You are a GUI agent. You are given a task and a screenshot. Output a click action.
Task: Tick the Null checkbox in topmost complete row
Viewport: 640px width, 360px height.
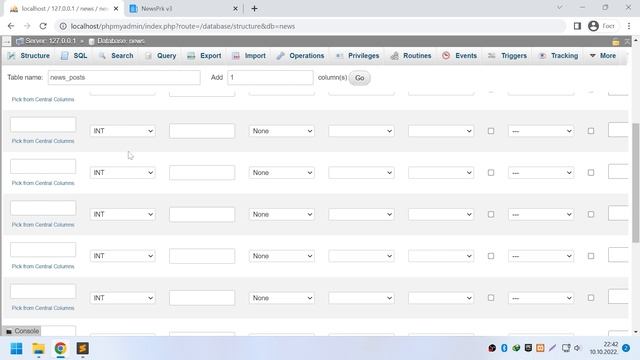tap(491, 131)
